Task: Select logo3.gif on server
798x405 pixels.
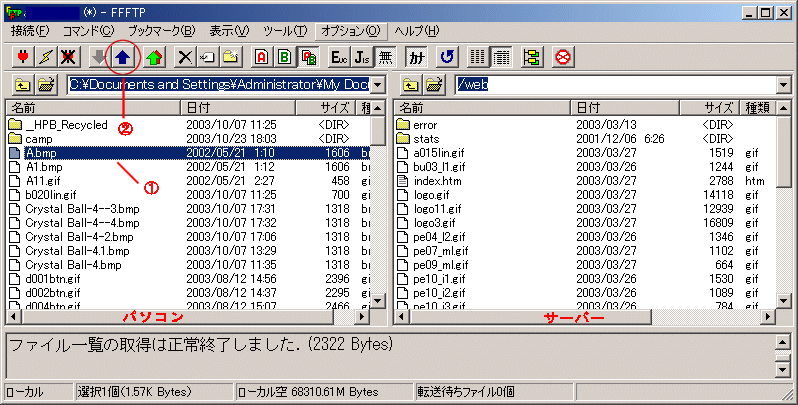Action: coord(434,223)
